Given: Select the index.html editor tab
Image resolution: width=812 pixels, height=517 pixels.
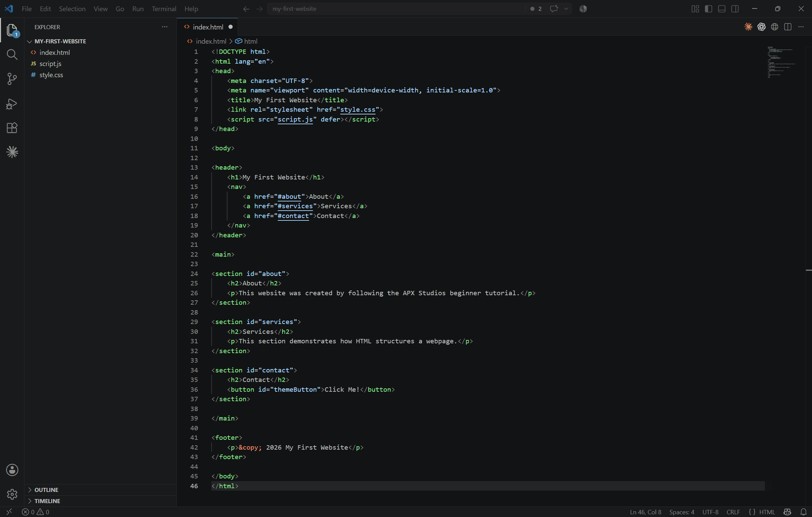Looking at the screenshot, I should [x=208, y=27].
